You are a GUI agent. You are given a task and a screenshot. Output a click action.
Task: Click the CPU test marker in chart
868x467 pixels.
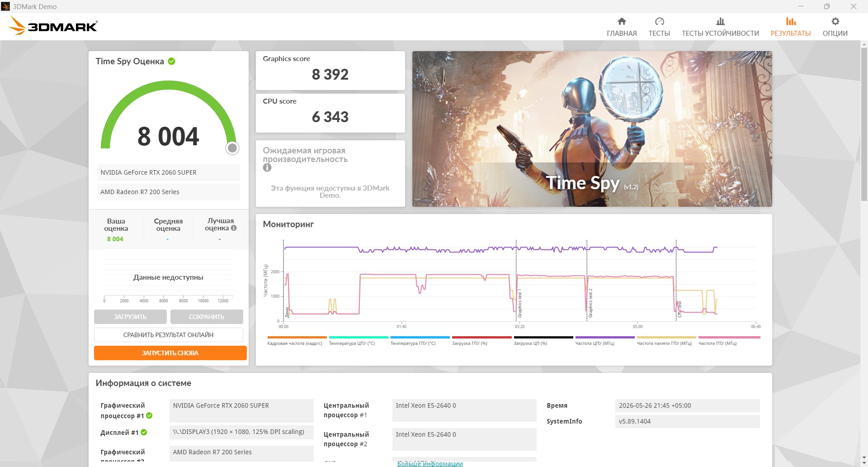(679, 309)
